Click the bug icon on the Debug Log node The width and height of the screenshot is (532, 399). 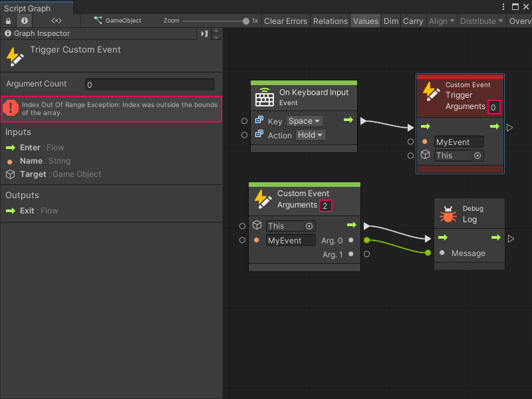(448, 213)
